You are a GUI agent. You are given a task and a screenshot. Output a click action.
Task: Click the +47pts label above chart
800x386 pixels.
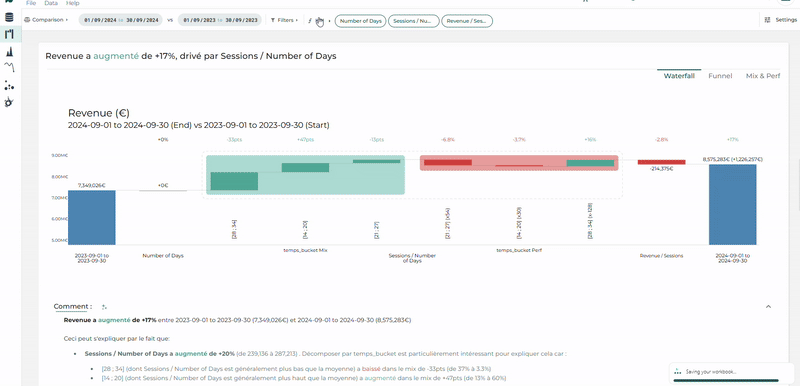(305, 139)
